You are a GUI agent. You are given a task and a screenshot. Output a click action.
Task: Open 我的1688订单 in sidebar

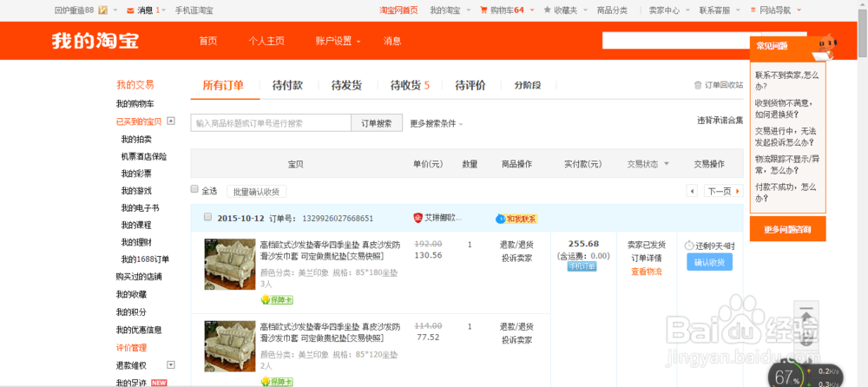click(145, 259)
